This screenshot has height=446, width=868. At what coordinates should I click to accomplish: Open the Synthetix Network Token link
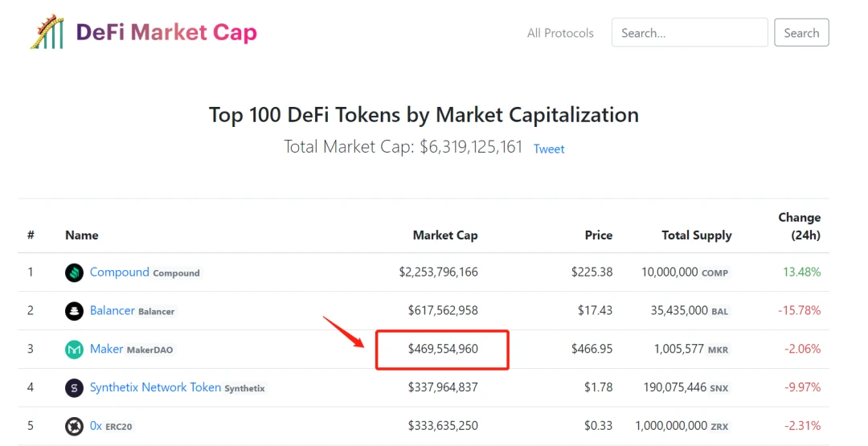tap(155, 387)
